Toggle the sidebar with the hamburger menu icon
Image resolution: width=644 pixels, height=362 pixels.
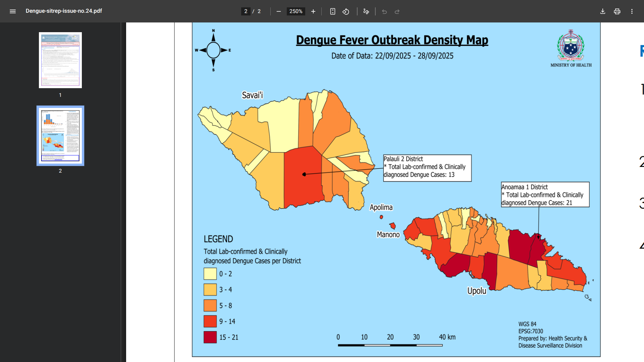[13, 11]
